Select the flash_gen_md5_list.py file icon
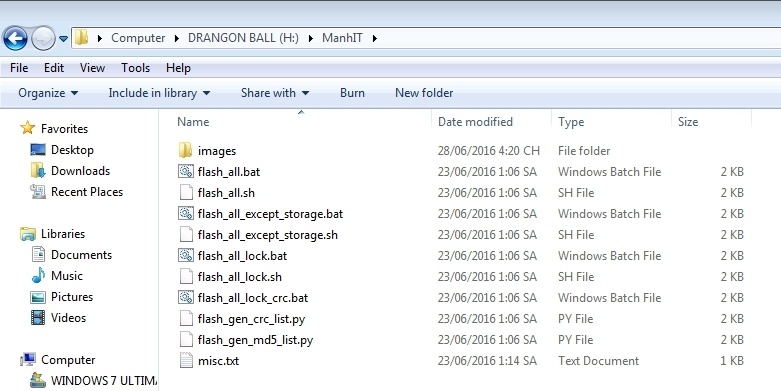Image resolution: width=781 pixels, height=391 pixels. [186, 339]
